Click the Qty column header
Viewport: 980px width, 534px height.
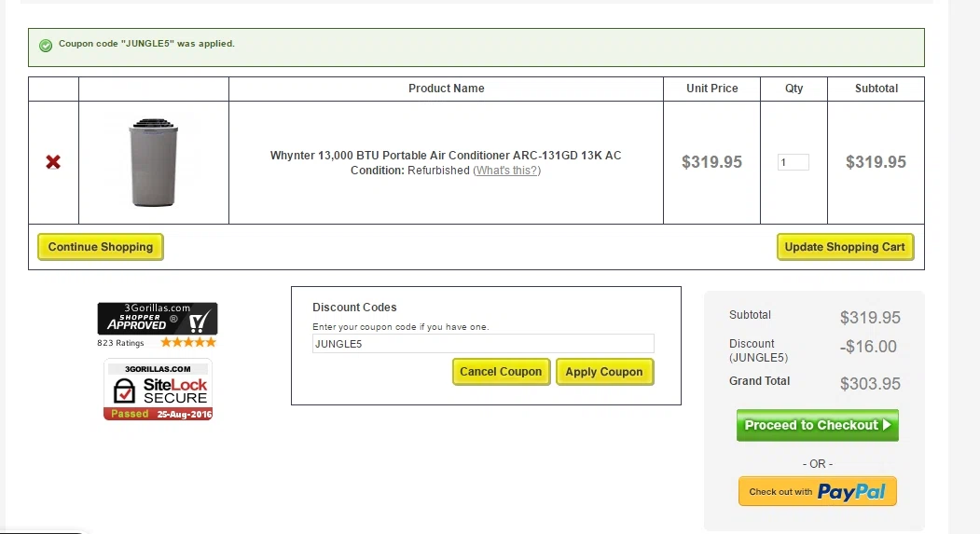click(x=794, y=89)
